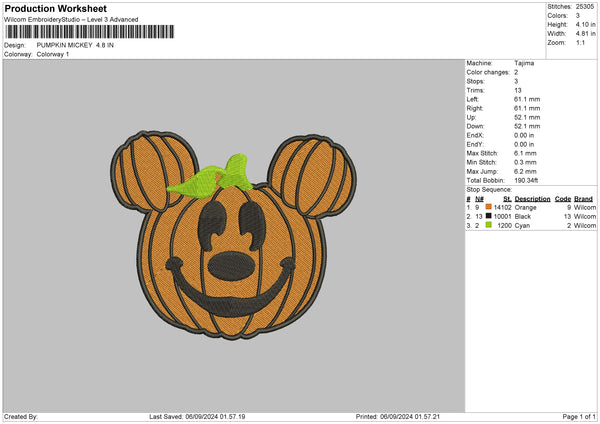Viewport: 600px width, 424px height.
Task: Click the Tajima machine value
Action: (524, 63)
